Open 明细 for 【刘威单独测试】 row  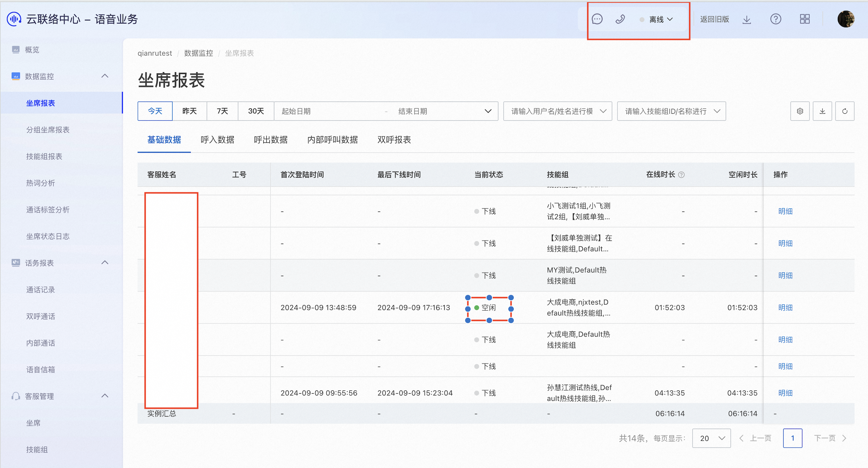tap(785, 243)
